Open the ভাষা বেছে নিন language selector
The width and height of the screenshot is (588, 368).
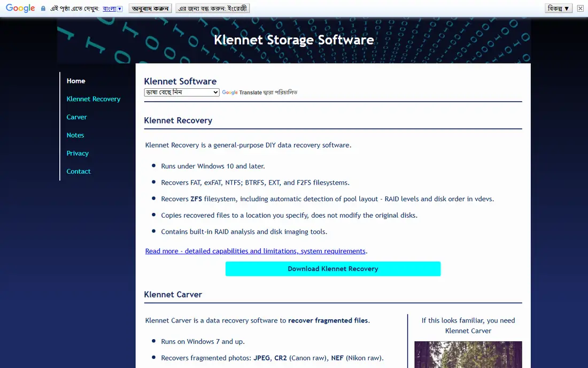tap(182, 93)
